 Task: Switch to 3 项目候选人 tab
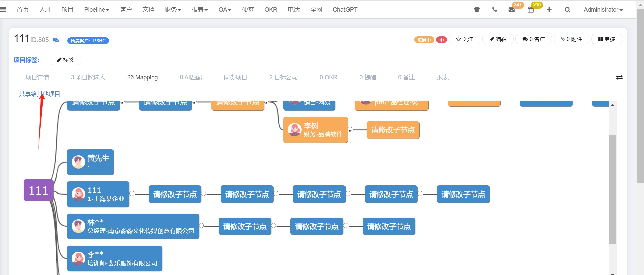pyautogui.click(x=88, y=77)
